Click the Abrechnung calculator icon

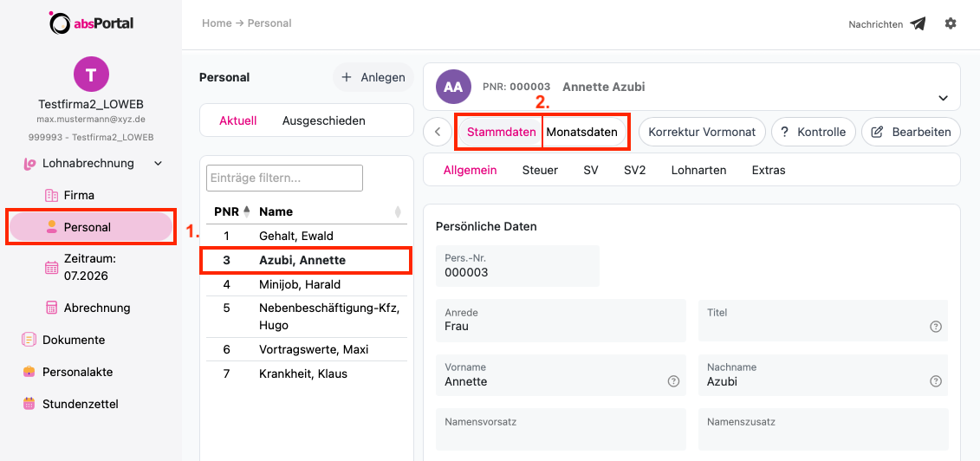point(51,308)
